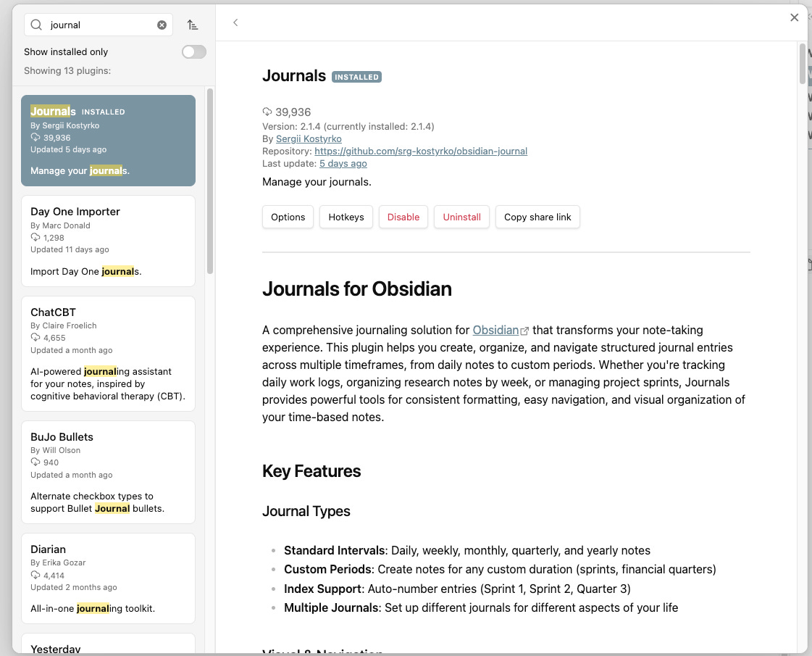
Task: Click 'Updated 2 months ago' text
Action: pos(74,587)
